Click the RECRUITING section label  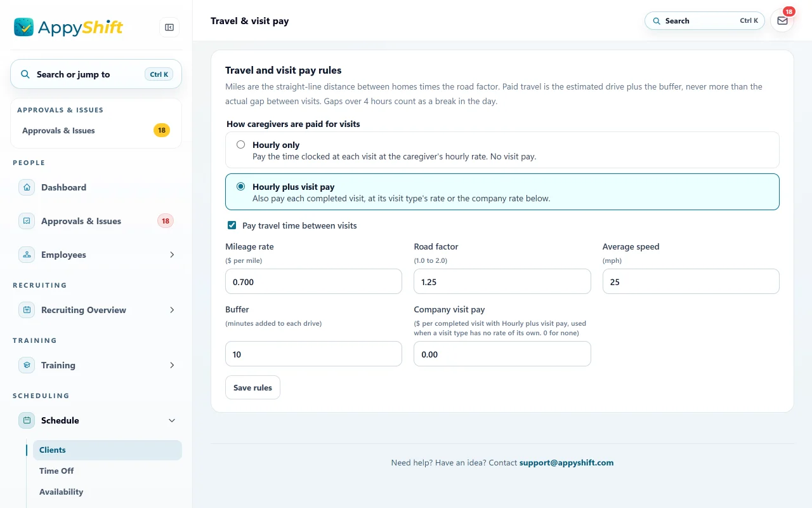[40, 285]
